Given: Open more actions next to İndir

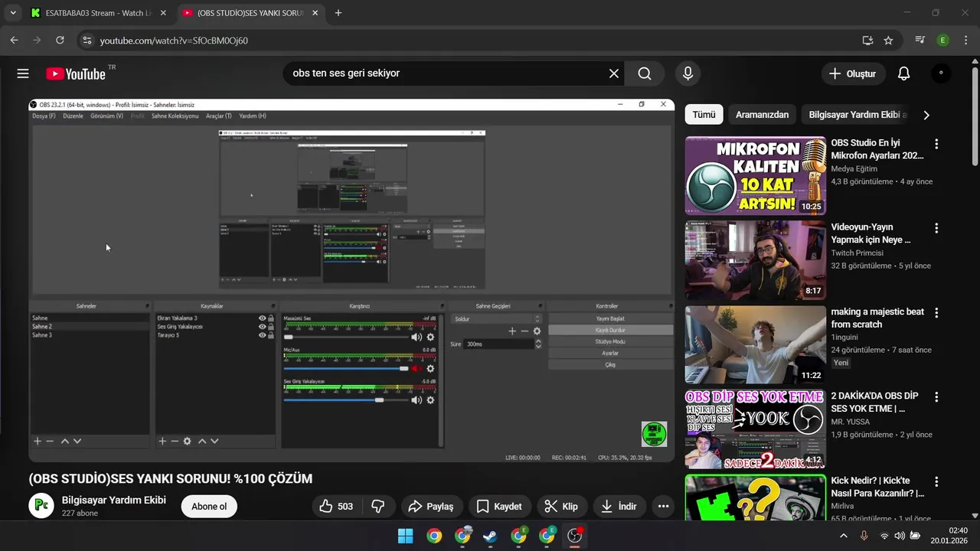Looking at the screenshot, I should click(x=663, y=507).
